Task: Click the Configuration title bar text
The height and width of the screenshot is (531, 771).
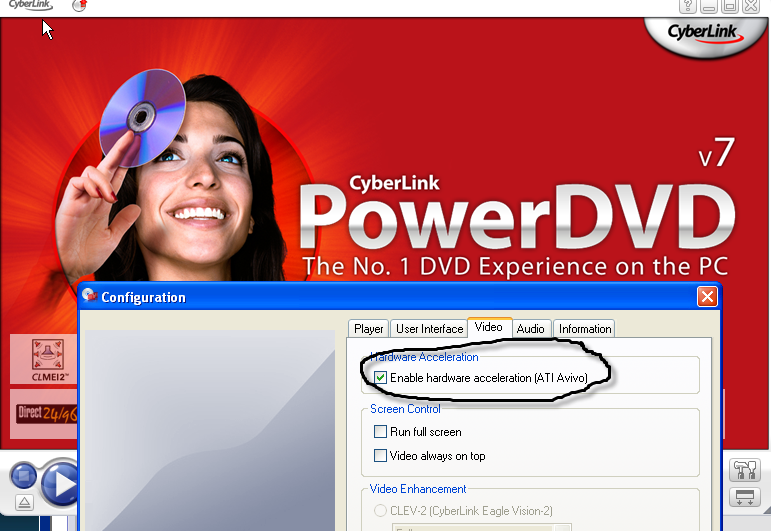Action: click(144, 297)
